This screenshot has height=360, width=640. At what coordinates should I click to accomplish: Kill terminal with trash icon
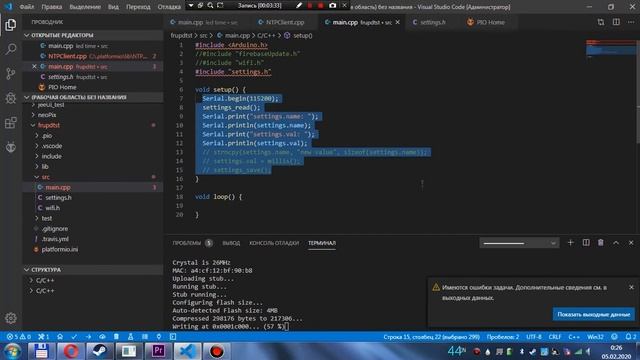pyautogui.click(x=601, y=242)
